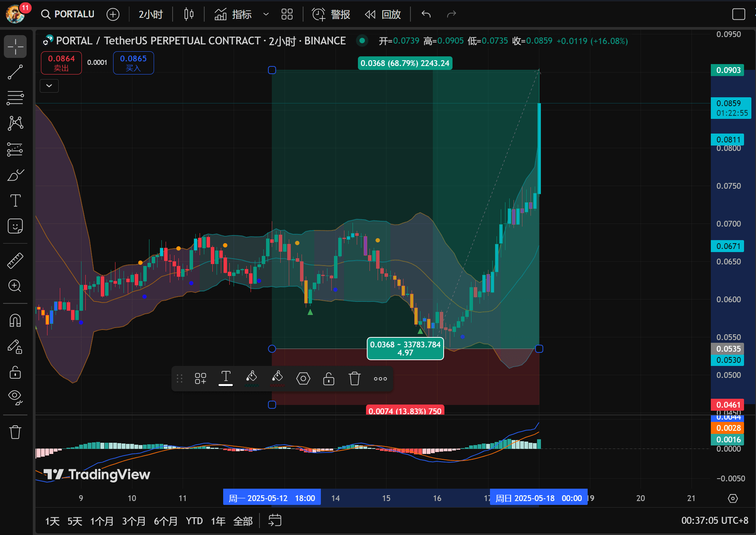Screen dimensions: 756x535
Task: Open the chart layout selector
Action: tap(739, 14)
